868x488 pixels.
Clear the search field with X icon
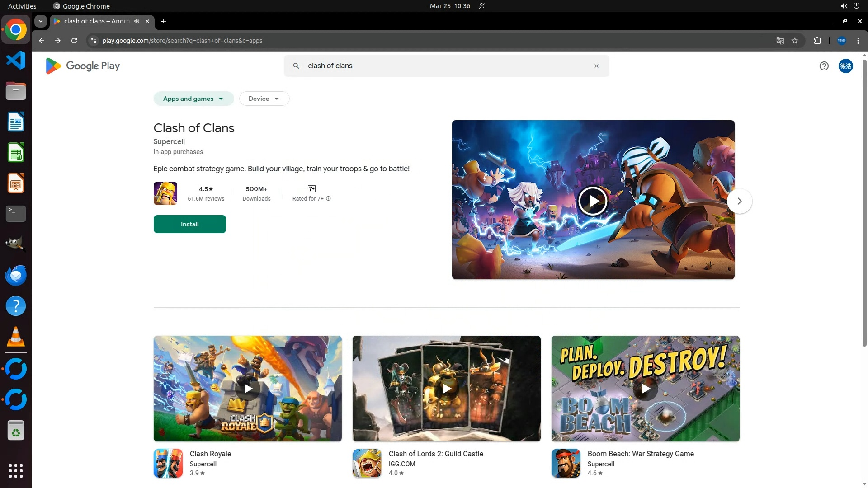(x=596, y=66)
